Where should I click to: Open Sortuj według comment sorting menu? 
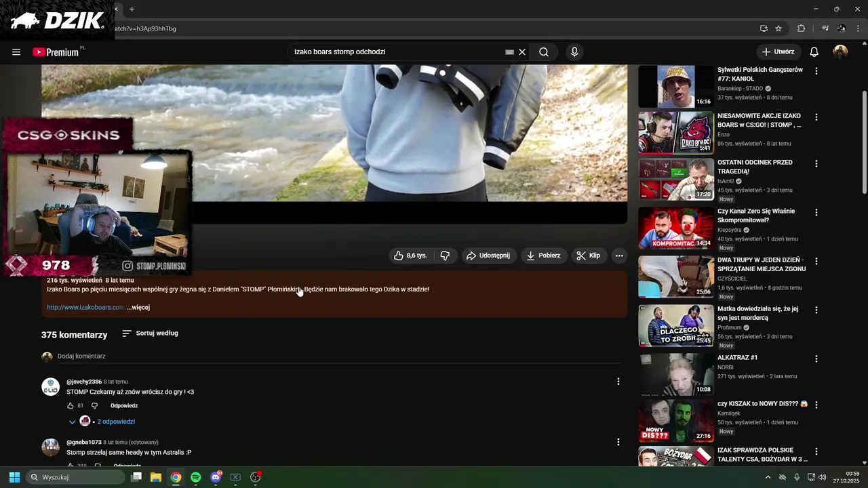150,333
